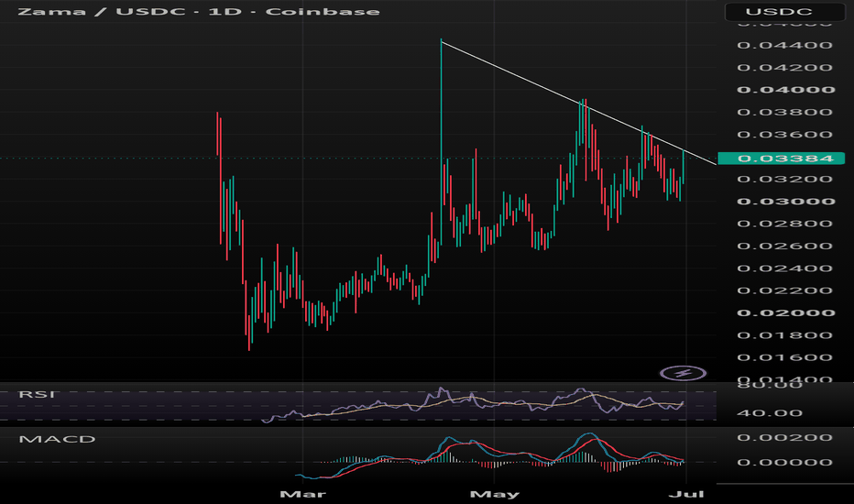
Task: Select the white descending trendline
Action: pos(578,103)
